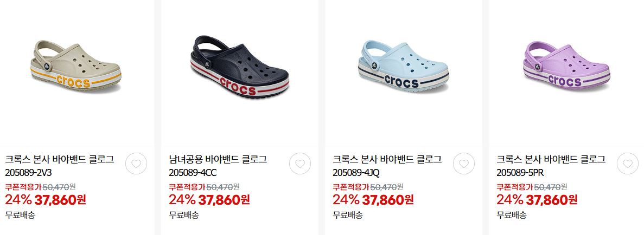Click 무료배송 text under navy clog
This screenshot has width=644, height=235.
(x=184, y=214)
